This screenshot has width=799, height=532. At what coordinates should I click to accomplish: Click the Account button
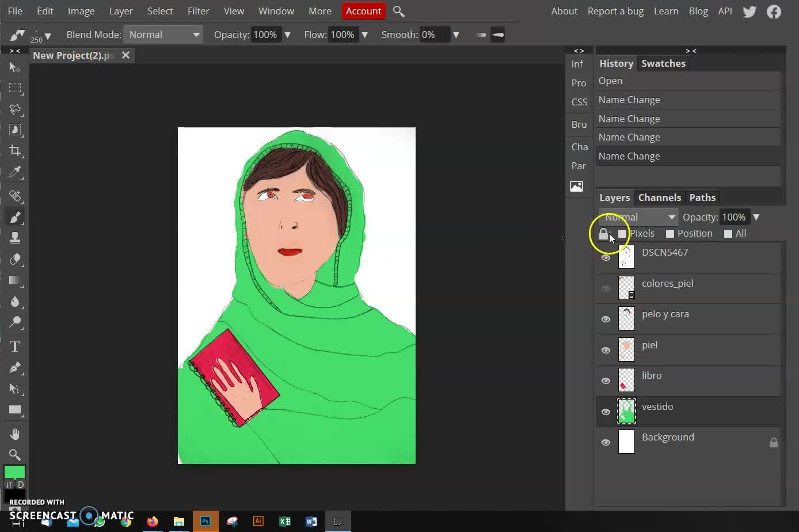click(x=363, y=11)
